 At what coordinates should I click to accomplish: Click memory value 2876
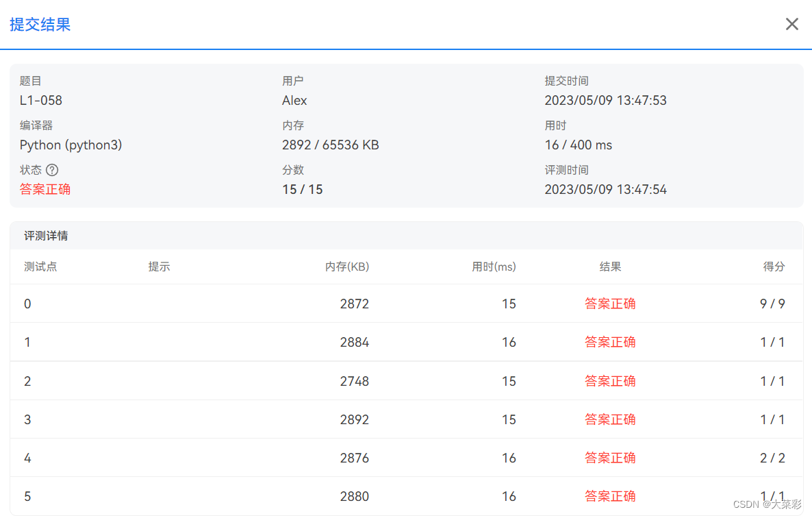[354, 458]
